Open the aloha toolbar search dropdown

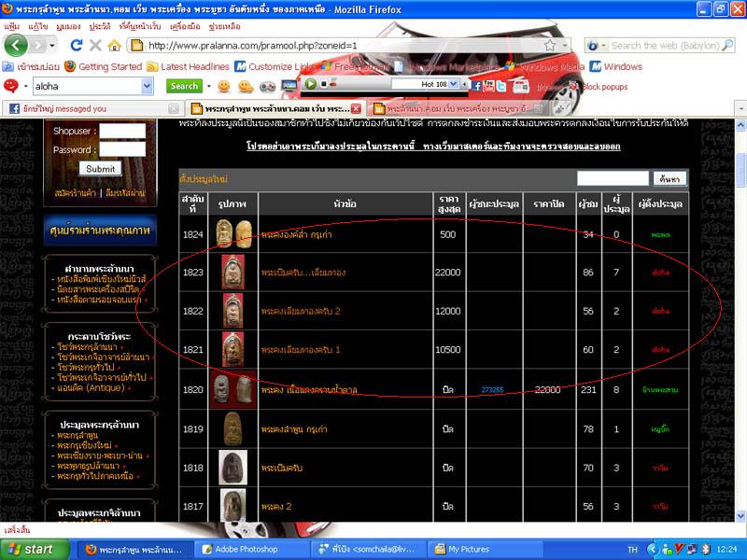[147, 86]
